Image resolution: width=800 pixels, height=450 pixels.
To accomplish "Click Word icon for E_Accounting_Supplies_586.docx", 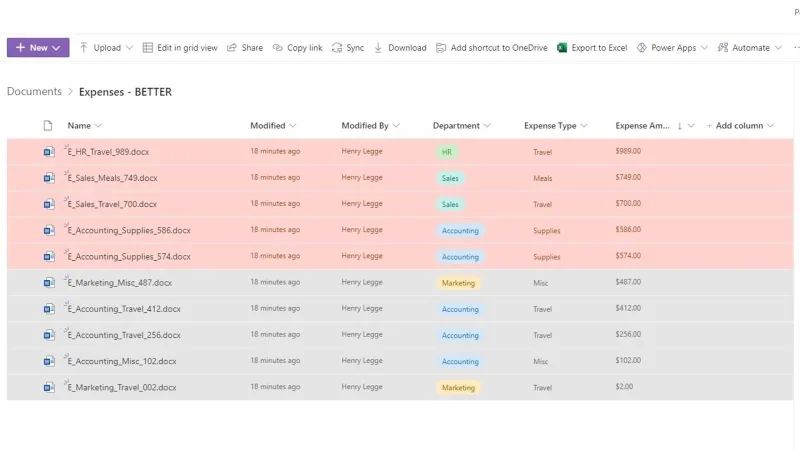I will pos(49,230).
